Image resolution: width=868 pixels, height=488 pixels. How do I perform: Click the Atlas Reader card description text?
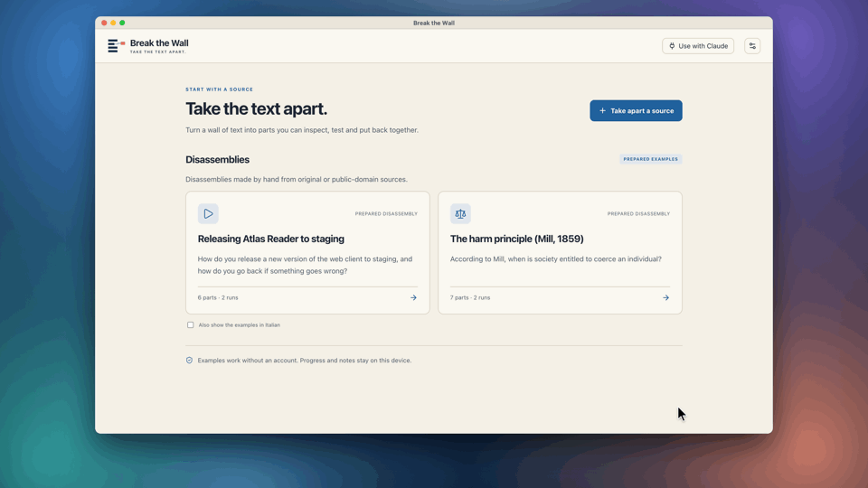pos(305,265)
